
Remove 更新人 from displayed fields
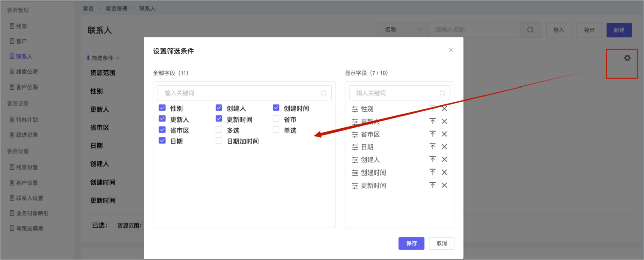pos(444,121)
